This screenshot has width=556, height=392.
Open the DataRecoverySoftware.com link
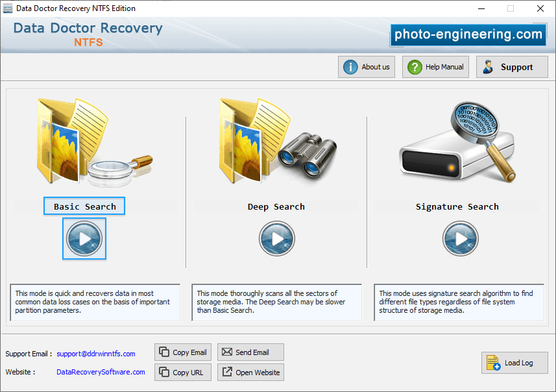(x=101, y=372)
